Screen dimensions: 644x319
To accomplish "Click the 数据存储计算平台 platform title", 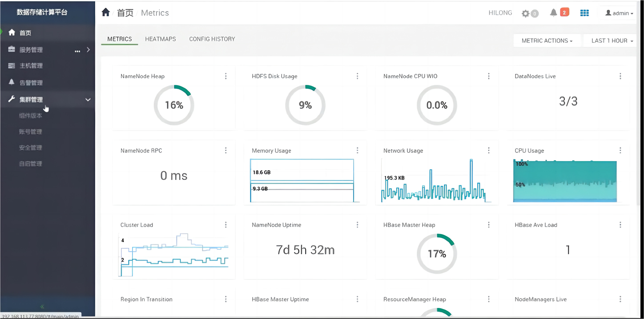I will coord(42,12).
